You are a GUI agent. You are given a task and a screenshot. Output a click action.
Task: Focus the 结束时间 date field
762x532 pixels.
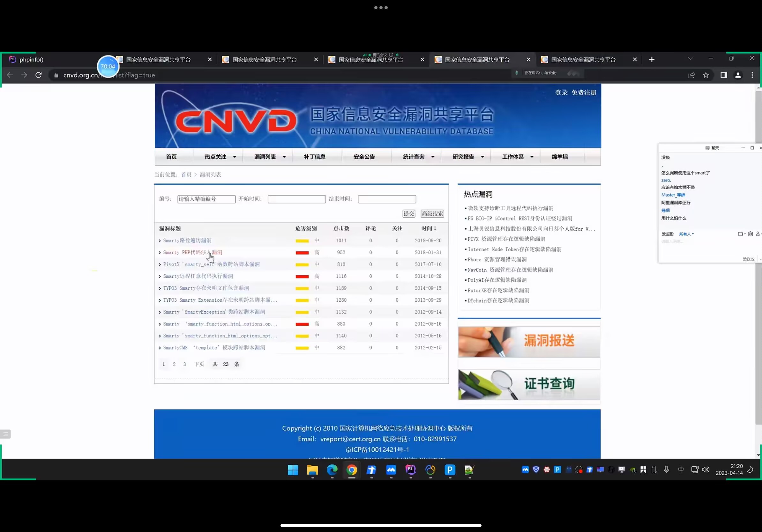click(387, 199)
